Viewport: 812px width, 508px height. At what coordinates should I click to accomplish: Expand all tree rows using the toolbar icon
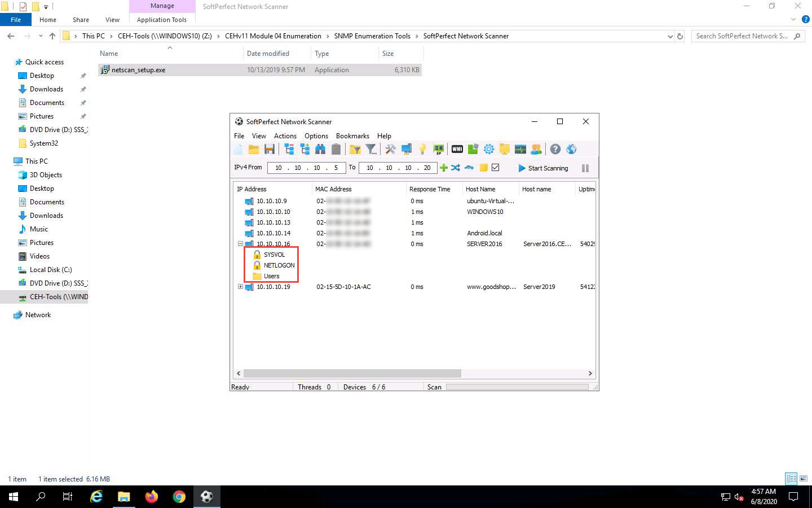pyautogui.click(x=305, y=149)
